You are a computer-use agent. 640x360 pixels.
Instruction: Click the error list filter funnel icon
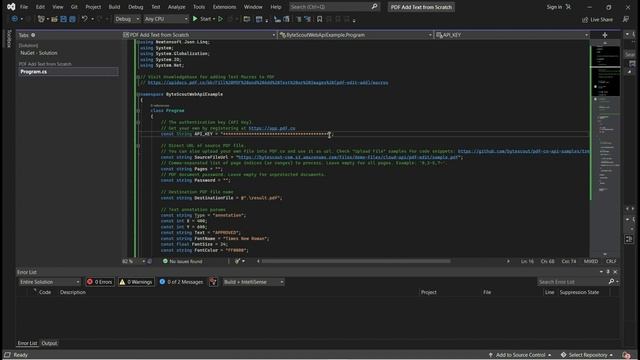(213, 282)
